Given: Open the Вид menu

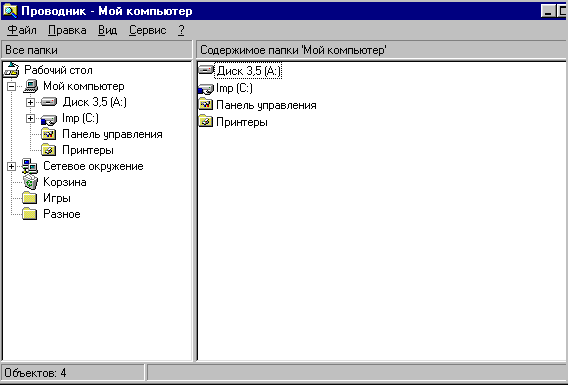Looking at the screenshot, I should pyautogui.click(x=107, y=30).
